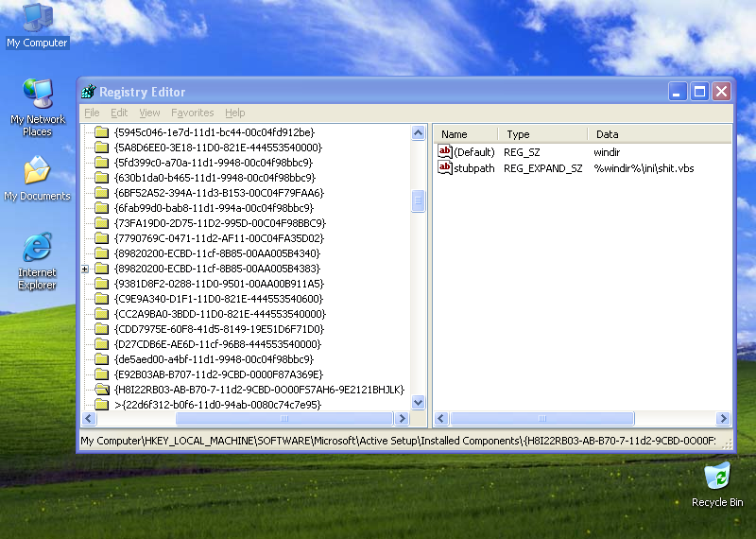756x539 pixels.
Task: Launch Internet Explorer from the desktop
Action: (x=37, y=249)
